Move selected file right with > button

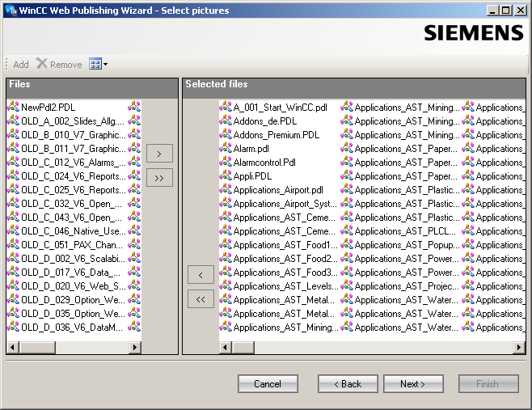pyautogui.click(x=159, y=153)
